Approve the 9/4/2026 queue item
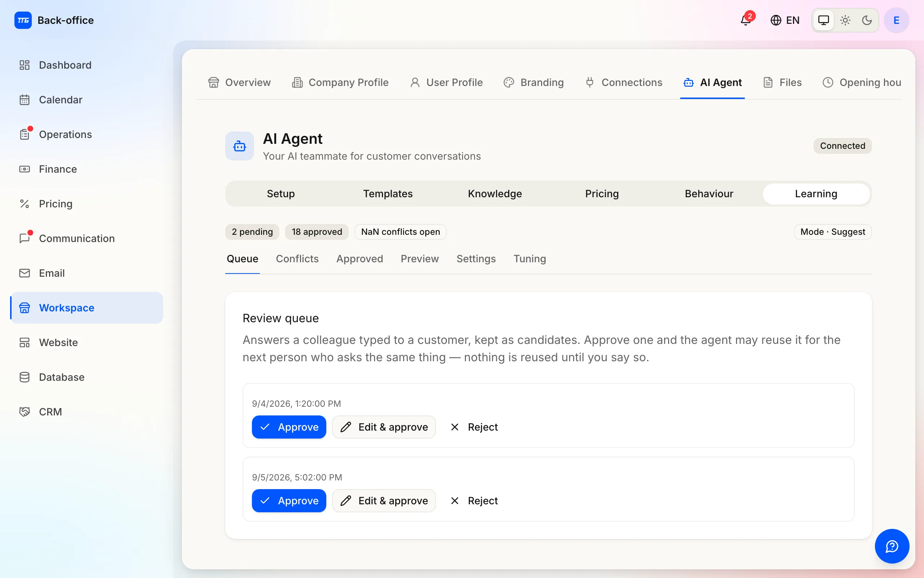924x578 pixels. [x=289, y=427]
